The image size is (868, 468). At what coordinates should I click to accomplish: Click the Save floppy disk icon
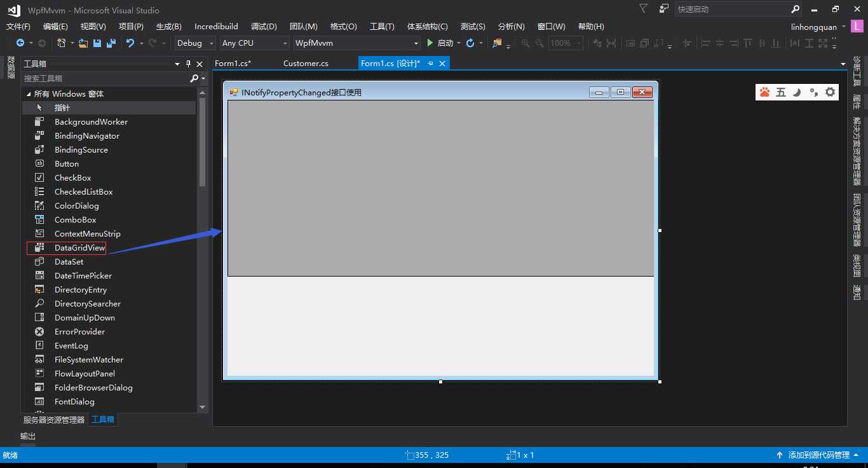pyautogui.click(x=97, y=43)
